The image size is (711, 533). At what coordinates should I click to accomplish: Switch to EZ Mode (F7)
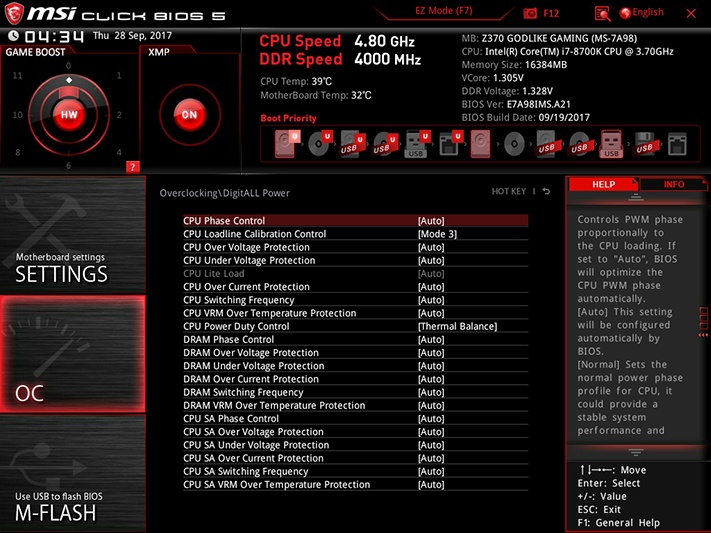[x=443, y=11]
